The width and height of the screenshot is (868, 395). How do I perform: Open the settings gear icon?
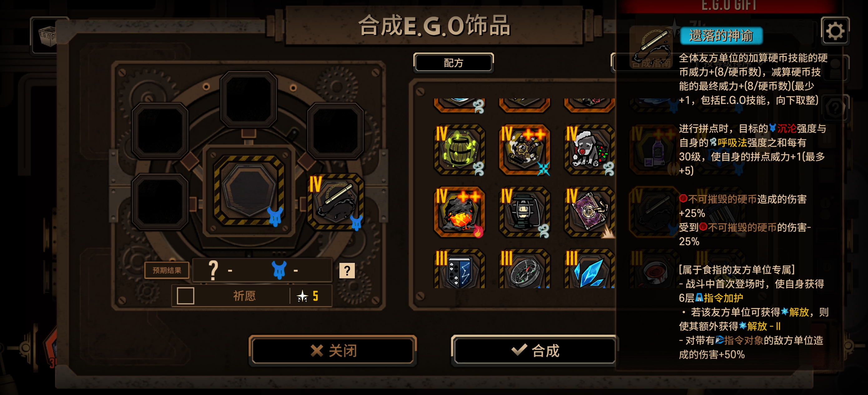tap(835, 31)
